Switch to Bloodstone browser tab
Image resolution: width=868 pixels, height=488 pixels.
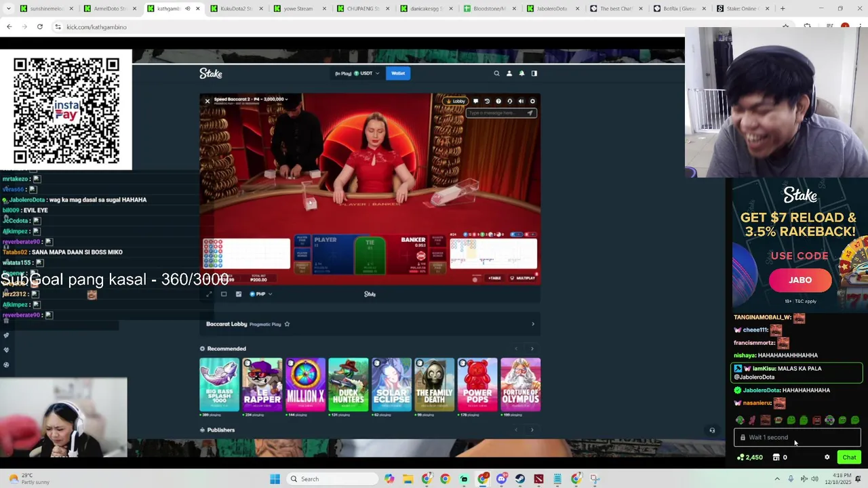(x=488, y=9)
